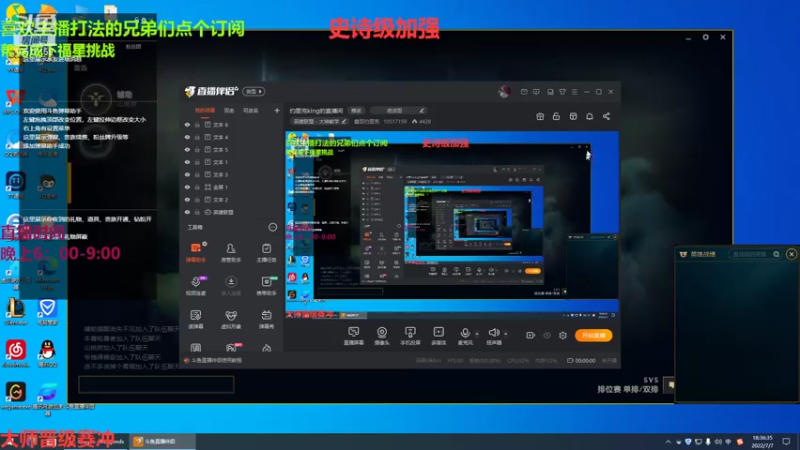Open the hamburger menu in streaming app title bar
This screenshot has height=450, width=800.
coord(574,92)
